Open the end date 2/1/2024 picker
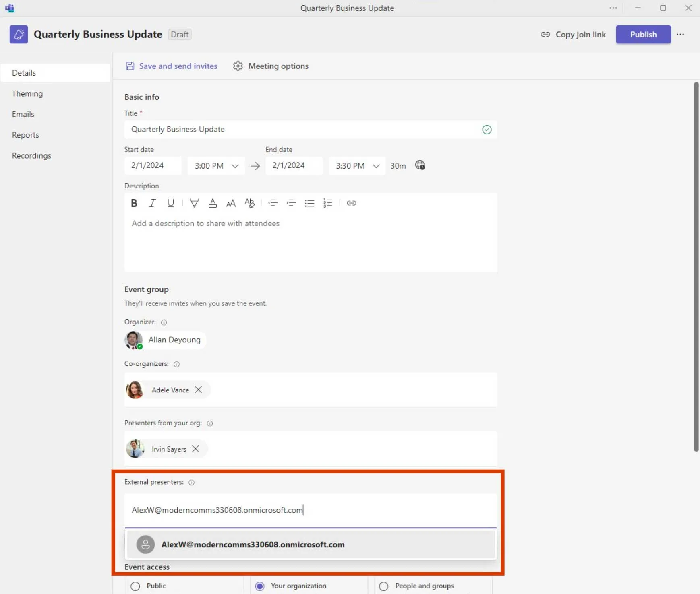 [294, 166]
